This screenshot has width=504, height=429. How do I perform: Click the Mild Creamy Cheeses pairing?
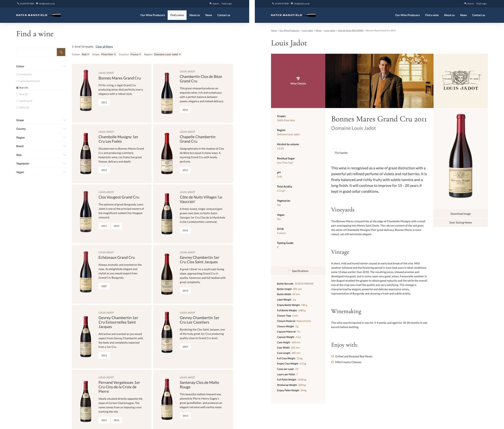click(x=348, y=362)
